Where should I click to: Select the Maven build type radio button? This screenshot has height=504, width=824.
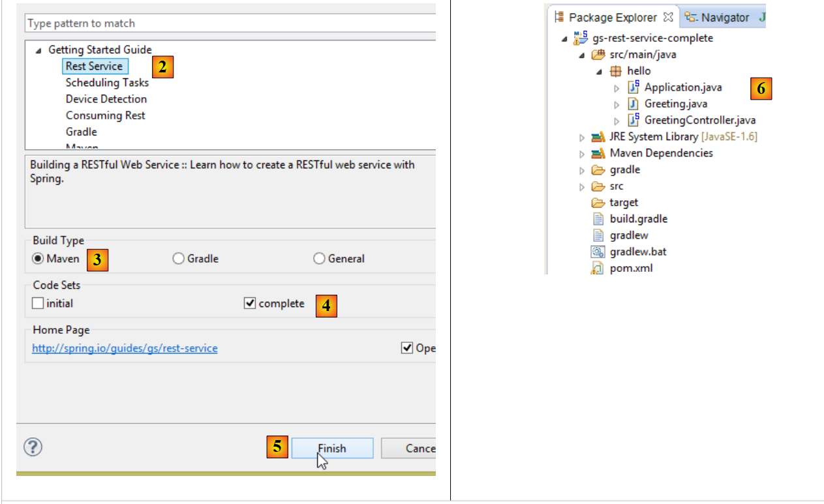coord(38,259)
